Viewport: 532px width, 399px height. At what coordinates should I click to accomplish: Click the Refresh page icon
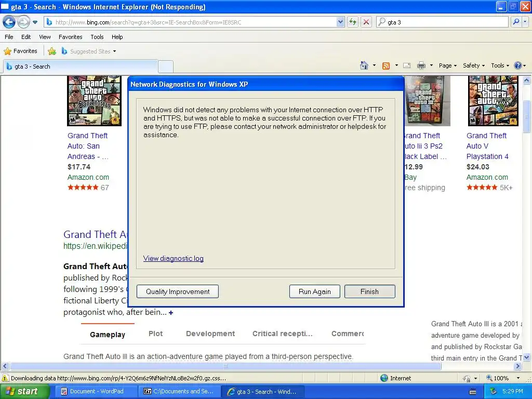point(353,22)
